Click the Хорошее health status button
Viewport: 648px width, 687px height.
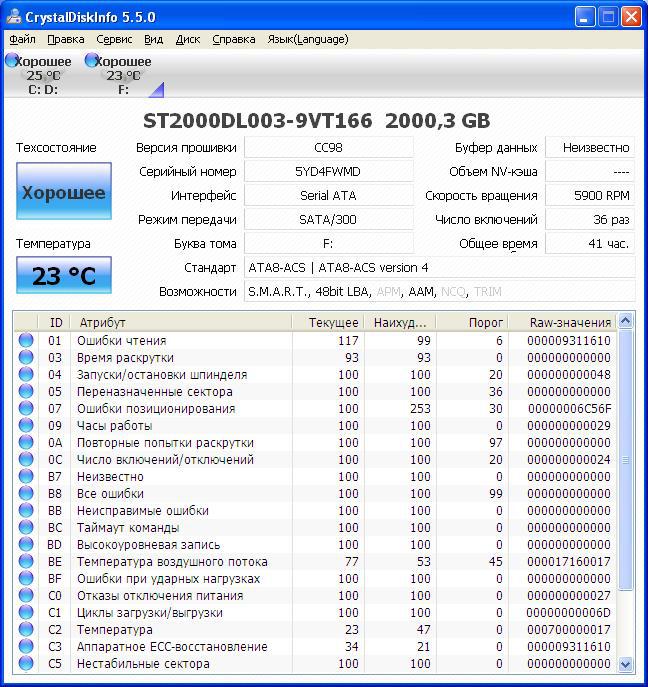click(63, 192)
